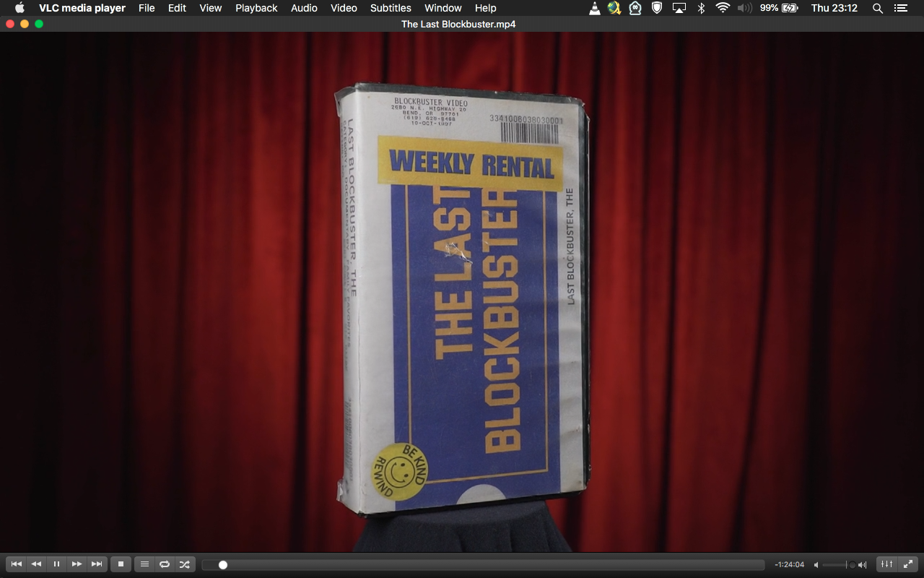The height and width of the screenshot is (578, 924).
Task: Enter fullscreen mode with the arrows button
Action: click(x=907, y=564)
